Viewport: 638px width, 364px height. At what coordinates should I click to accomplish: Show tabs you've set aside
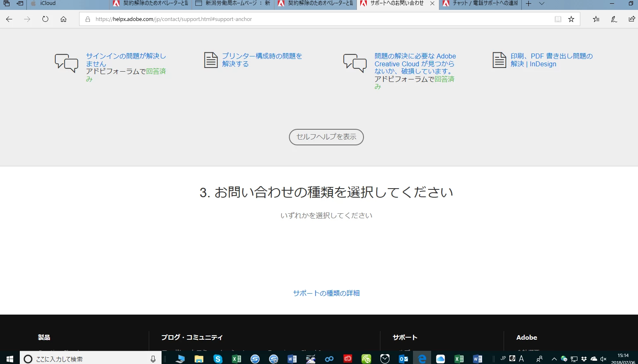click(7, 3)
